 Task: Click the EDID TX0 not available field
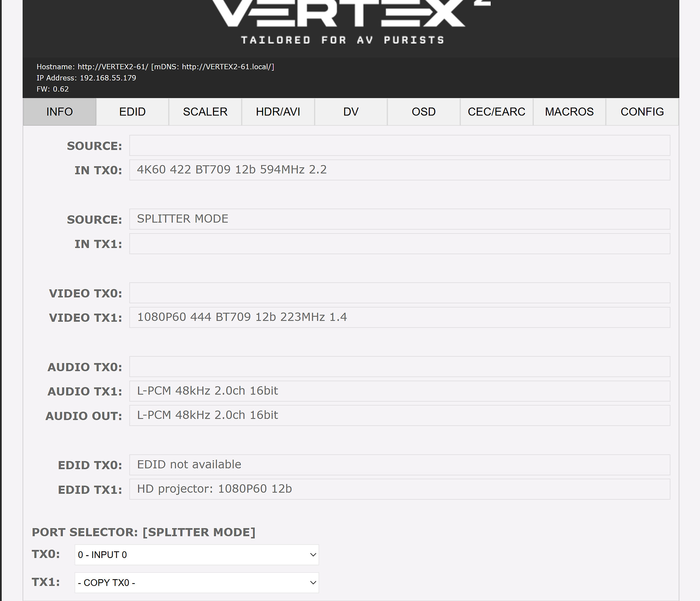point(399,465)
